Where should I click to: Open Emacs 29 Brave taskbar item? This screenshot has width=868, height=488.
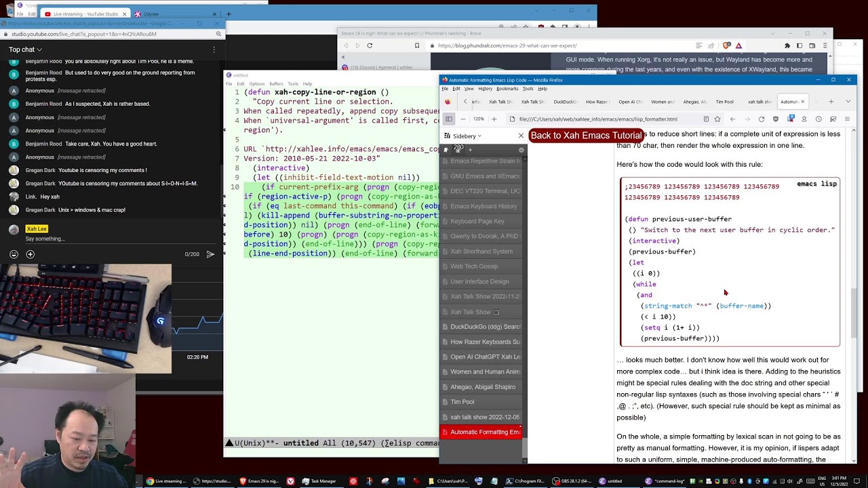click(x=259, y=481)
